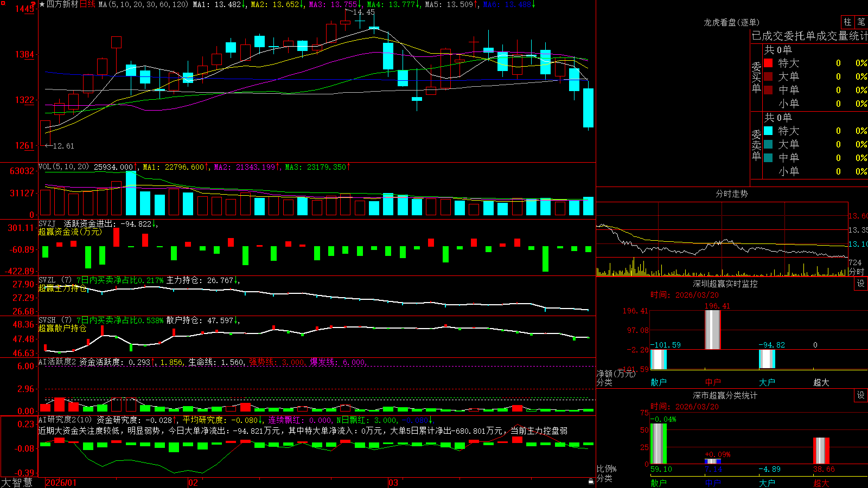Click the 时间: 2026/03/20 in 深圳超赢实时监控

click(x=685, y=295)
